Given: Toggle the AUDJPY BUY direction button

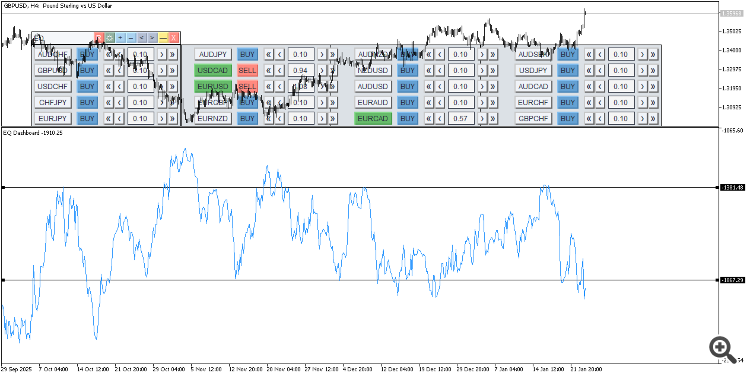Looking at the screenshot, I should coord(247,55).
